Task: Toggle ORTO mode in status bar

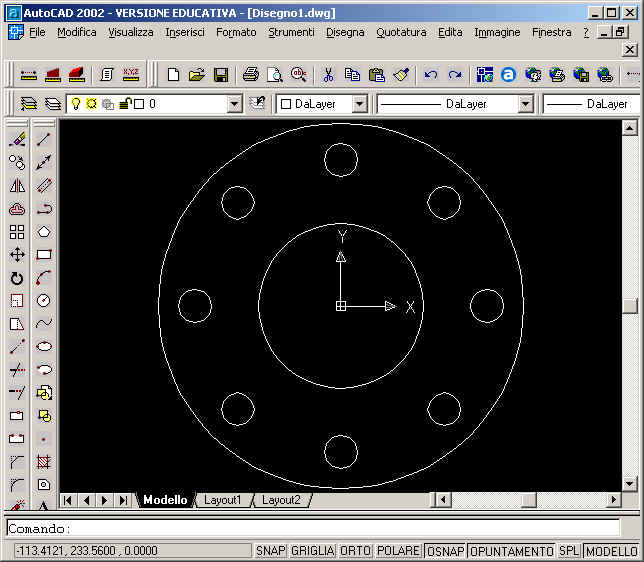Action: [354, 551]
